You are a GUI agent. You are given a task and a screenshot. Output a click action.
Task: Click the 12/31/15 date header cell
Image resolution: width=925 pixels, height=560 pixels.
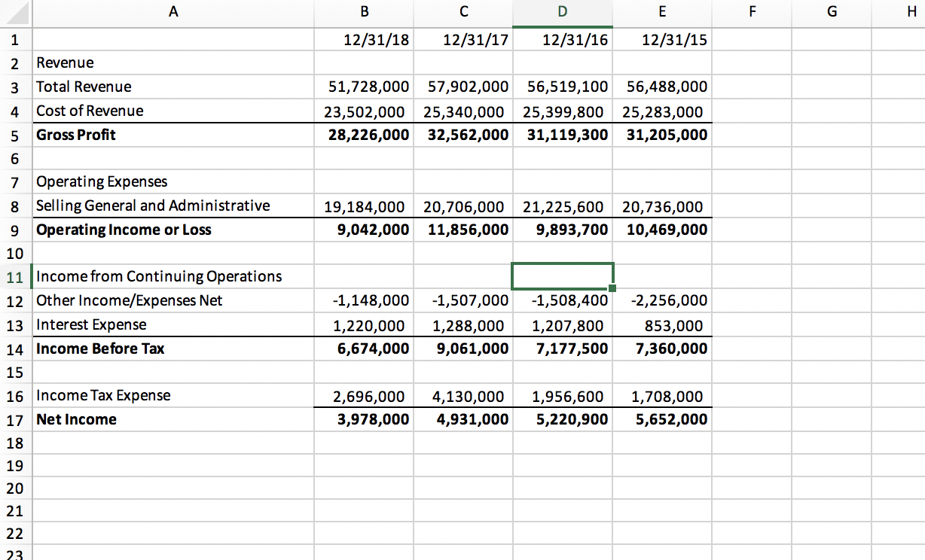pos(661,39)
